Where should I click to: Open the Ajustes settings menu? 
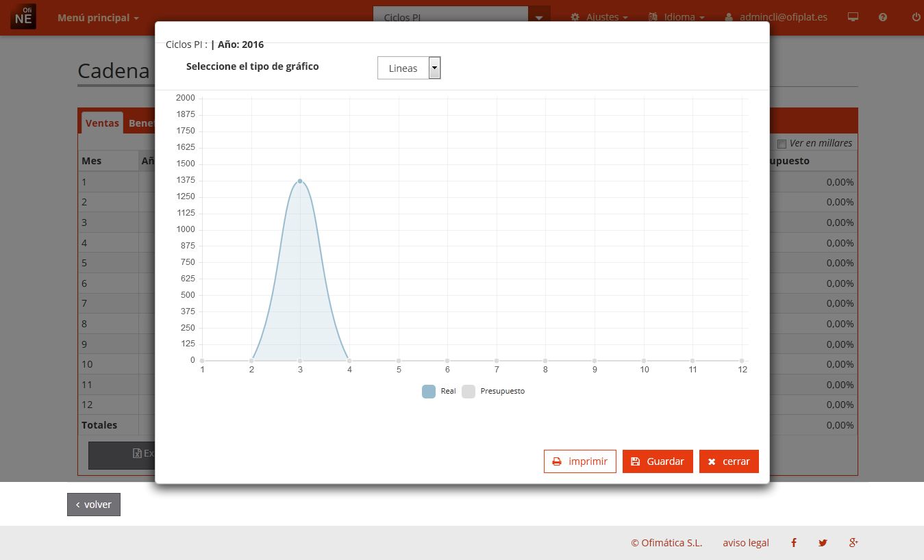pos(599,17)
